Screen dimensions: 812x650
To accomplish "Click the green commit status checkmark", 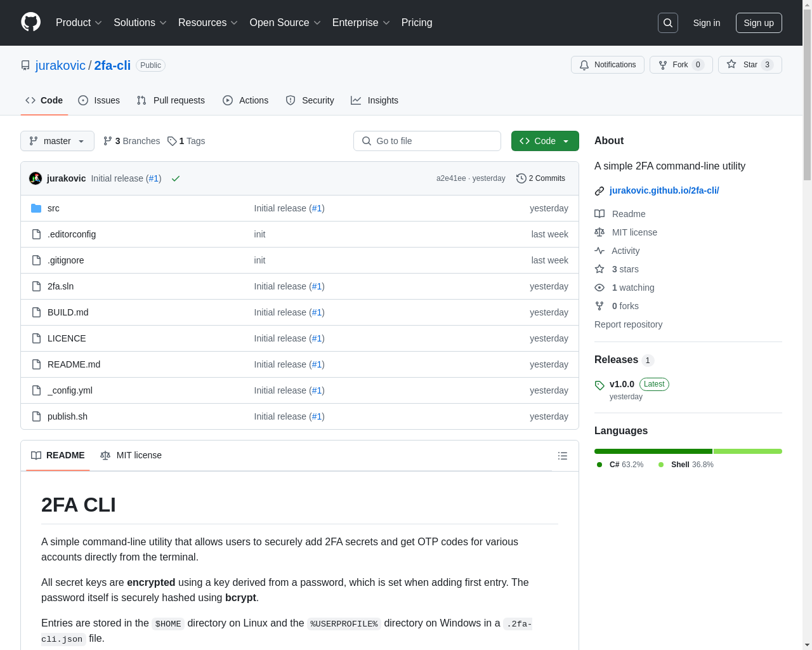I will coord(176,178).
